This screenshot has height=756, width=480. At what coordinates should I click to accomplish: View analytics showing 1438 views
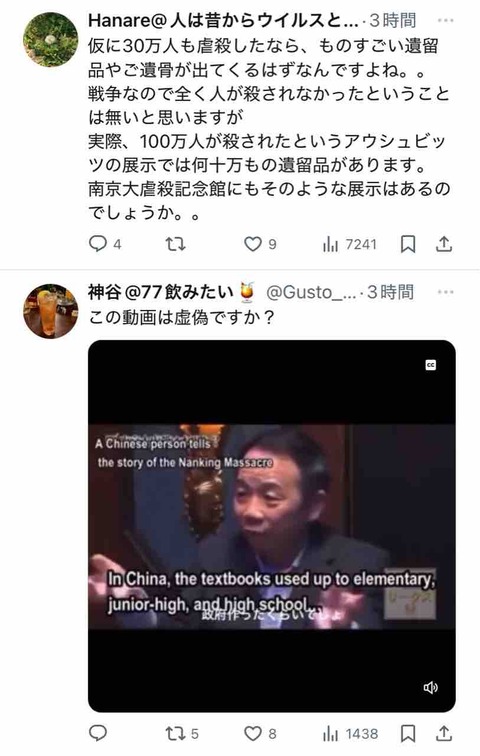350,734
